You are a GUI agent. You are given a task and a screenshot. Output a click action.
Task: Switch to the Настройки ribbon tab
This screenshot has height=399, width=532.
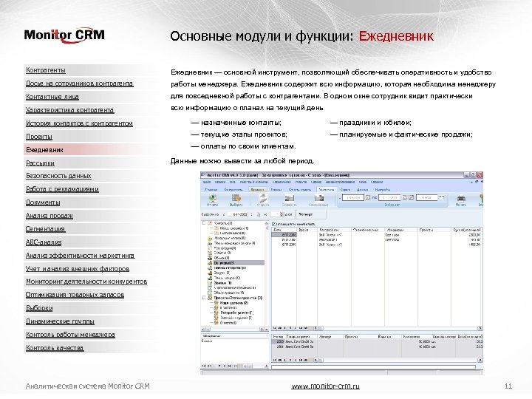(383, 190)
